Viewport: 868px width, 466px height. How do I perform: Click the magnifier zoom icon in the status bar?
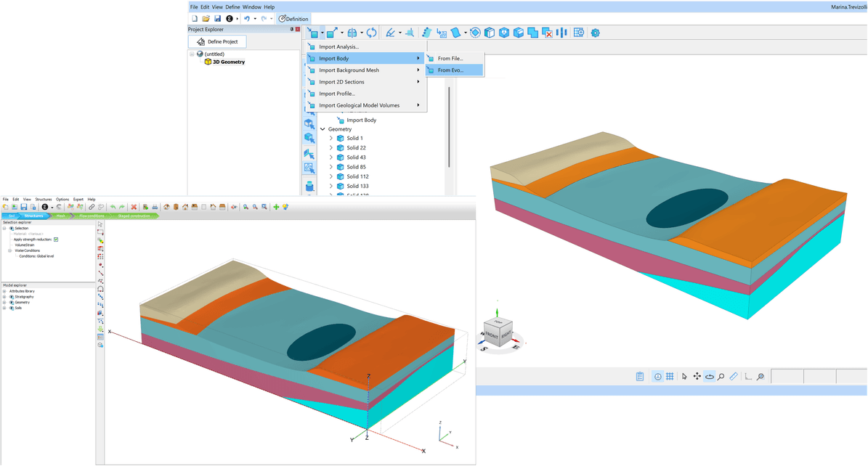(x=721, y=376)
